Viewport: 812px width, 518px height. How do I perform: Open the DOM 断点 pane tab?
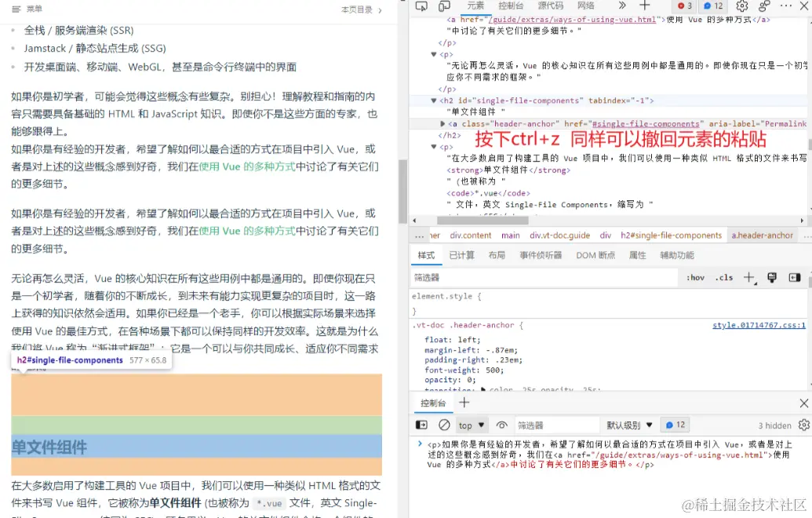pos(595,255)
